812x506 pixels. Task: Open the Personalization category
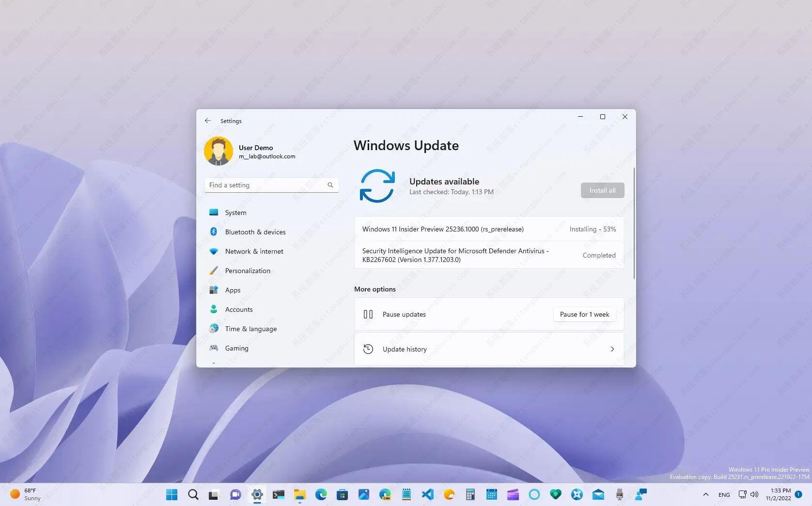[248, 271]
